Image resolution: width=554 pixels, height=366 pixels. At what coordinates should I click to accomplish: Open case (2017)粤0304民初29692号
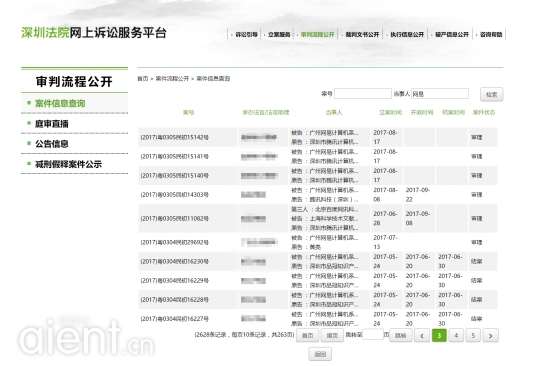point(175,242)
